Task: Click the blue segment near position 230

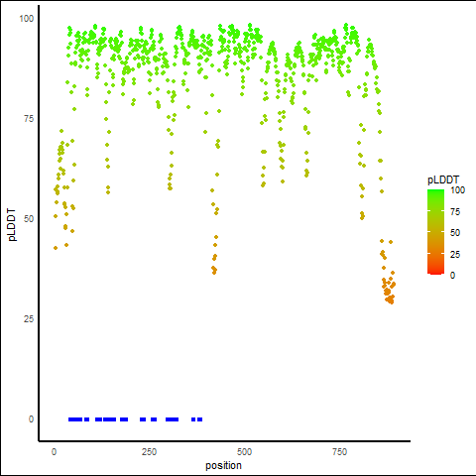Action: coord(143,419)
